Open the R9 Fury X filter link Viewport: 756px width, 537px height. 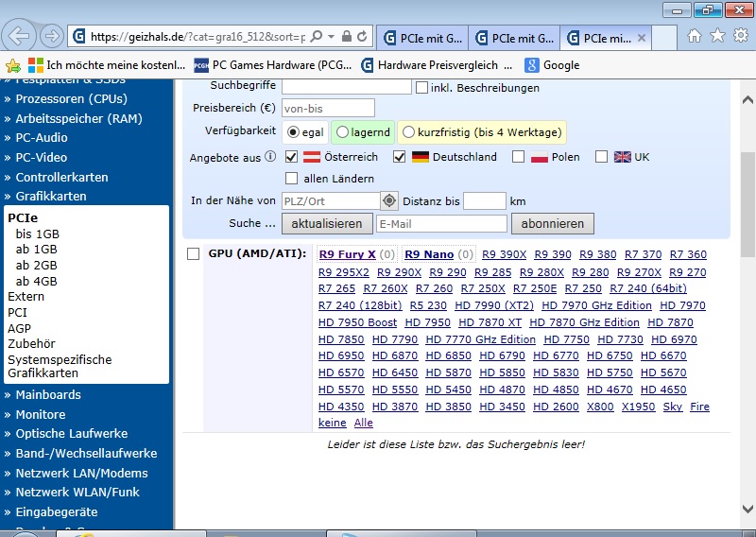point(347,254)
